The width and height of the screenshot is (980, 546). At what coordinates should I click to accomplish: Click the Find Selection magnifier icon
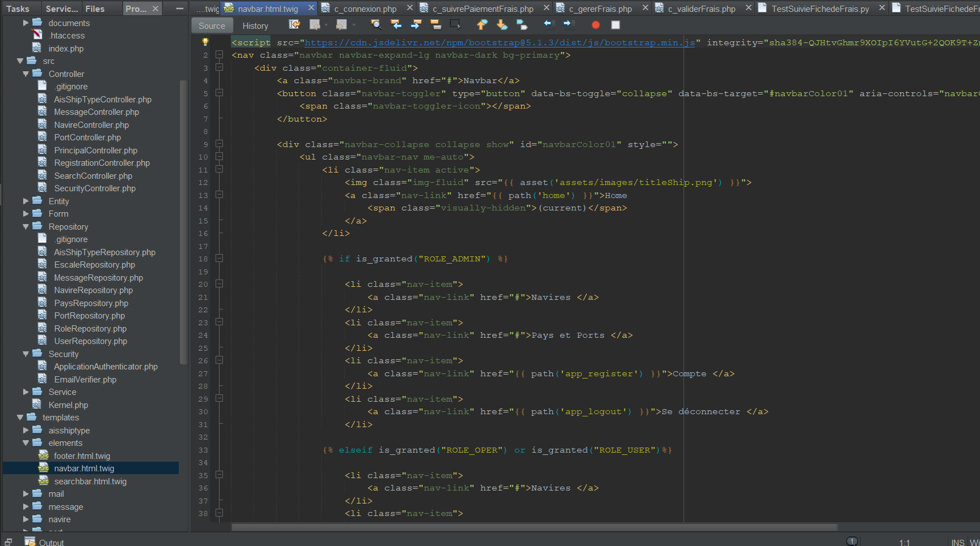pyautogui.click(x=376, y=25)
